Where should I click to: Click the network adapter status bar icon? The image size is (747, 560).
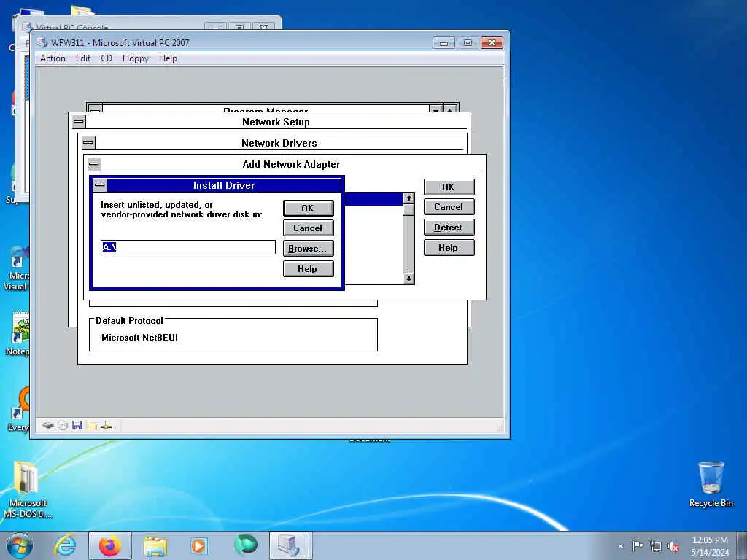pos(107,425)
